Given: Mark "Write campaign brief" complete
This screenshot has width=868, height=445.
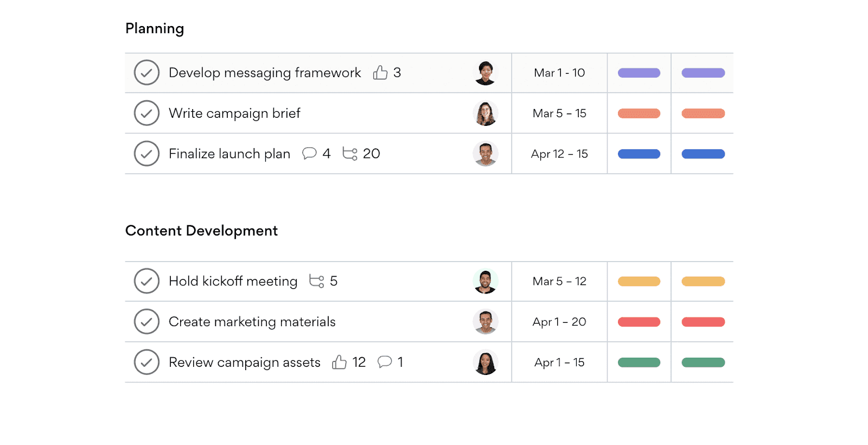Looking at the screenshot, I should click(x=146, y=113).
